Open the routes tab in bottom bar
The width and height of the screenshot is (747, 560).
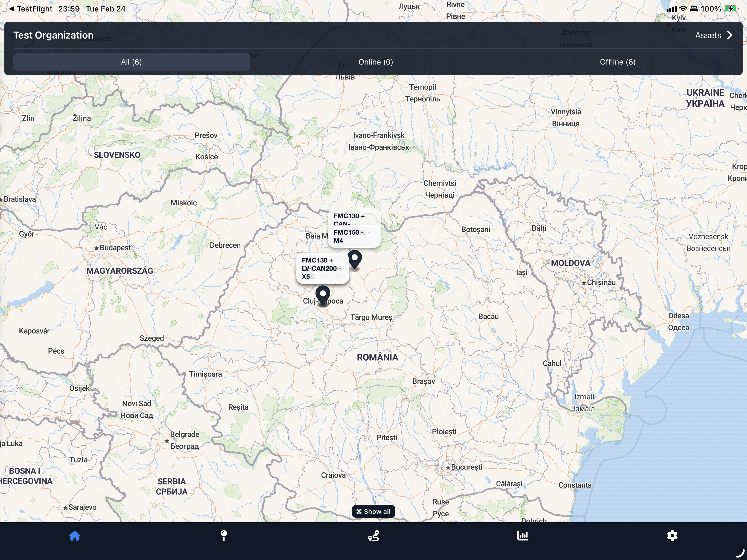[x=373, y=536]
